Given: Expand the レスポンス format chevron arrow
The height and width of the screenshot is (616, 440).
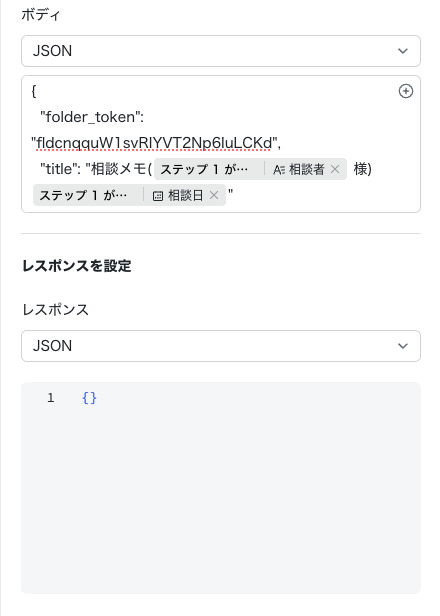Looking at the screenshot, I should [403, 346].
